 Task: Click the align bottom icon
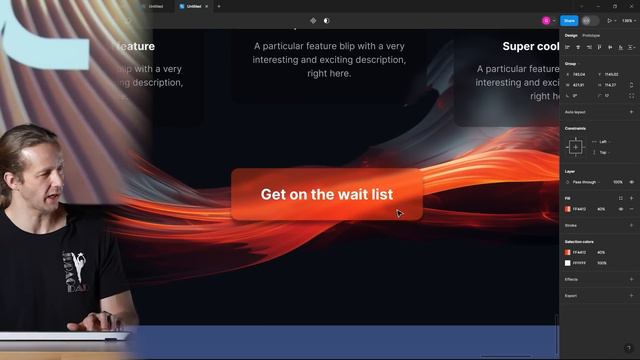click(x=621, y=47)
